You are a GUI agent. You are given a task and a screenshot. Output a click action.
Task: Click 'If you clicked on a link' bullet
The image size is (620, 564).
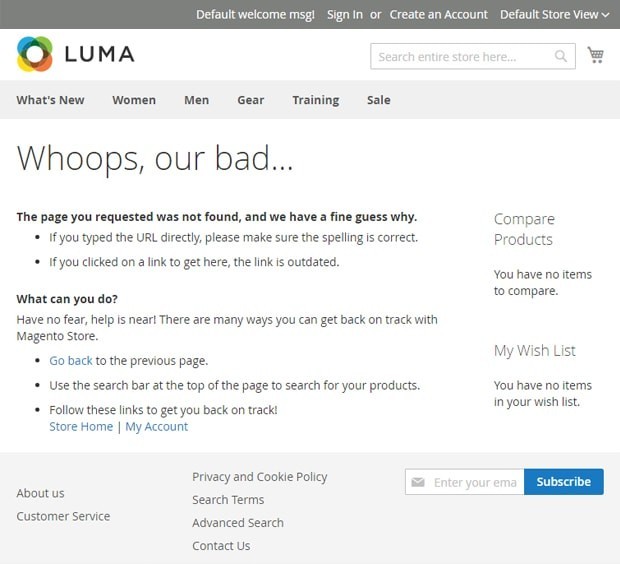pos(194,262)
